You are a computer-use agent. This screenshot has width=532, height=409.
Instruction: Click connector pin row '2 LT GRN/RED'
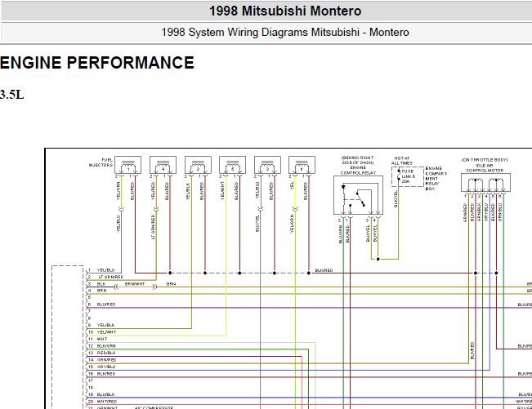point(105,277)
